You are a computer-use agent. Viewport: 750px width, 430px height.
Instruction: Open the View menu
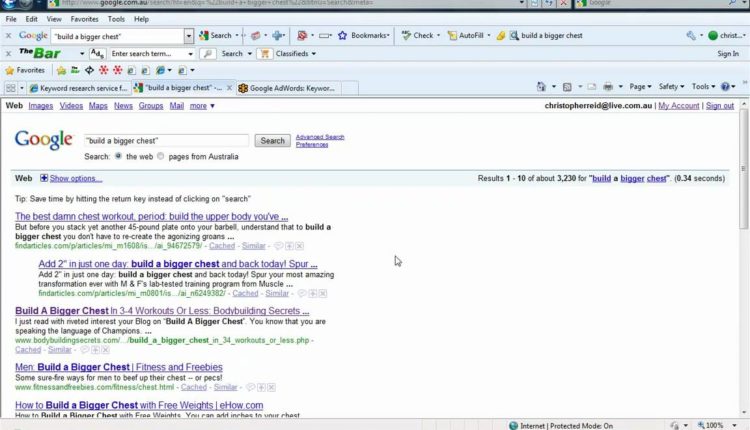click(x=54, y=19)
